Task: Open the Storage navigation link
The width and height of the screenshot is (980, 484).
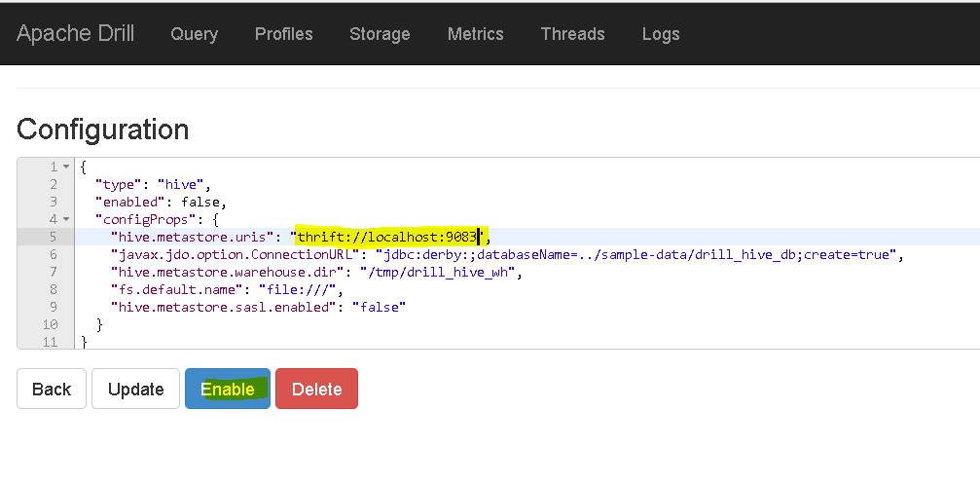Action: point(380,34)
